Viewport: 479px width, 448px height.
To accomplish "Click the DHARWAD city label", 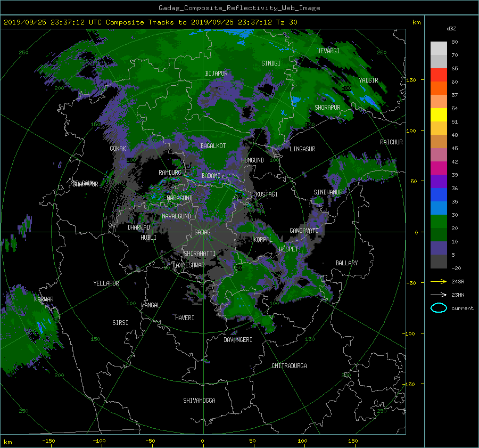I will [x=139, y=227].
